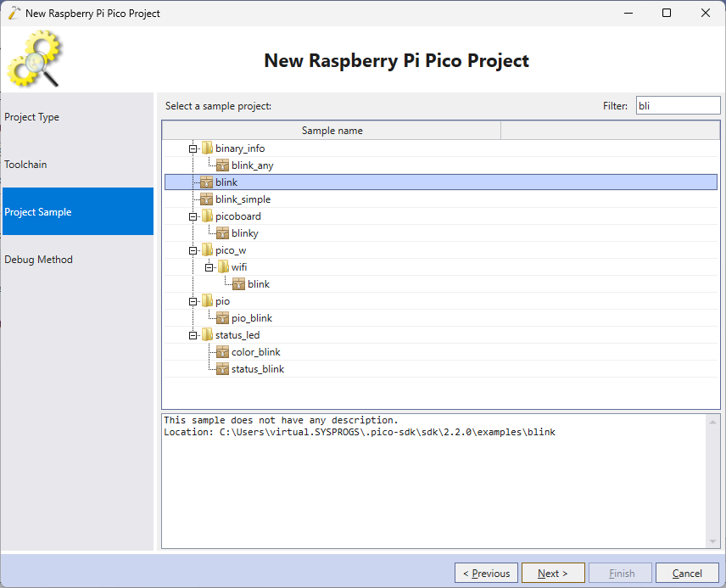Click the status_led folder icon
The width and height of the screenshot is (726, 588).
(207, 335)
